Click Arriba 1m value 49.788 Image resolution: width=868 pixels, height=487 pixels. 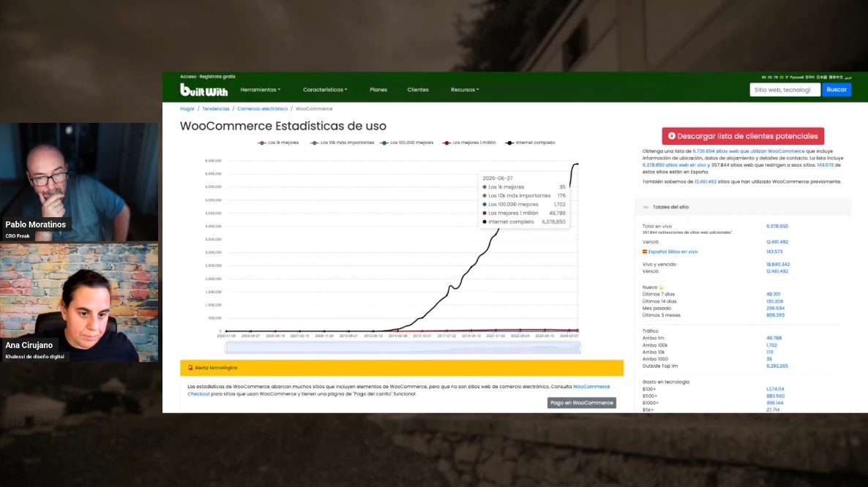tap(774, 338)
